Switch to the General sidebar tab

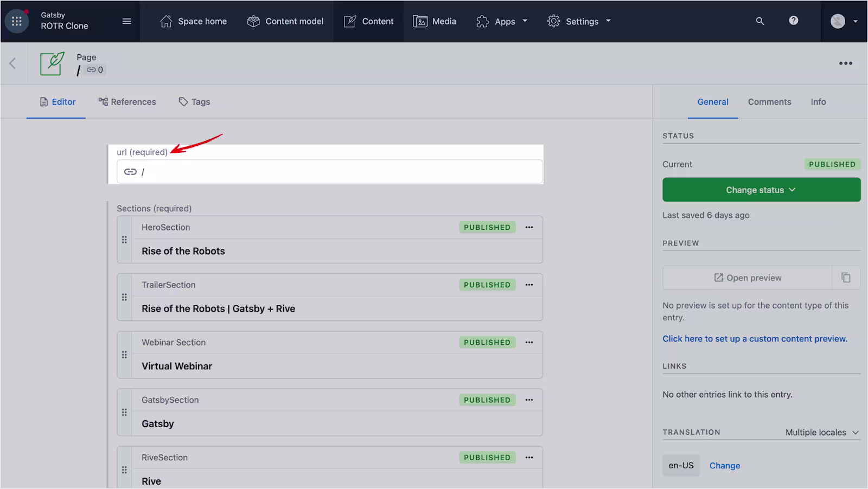pos(713,102)
